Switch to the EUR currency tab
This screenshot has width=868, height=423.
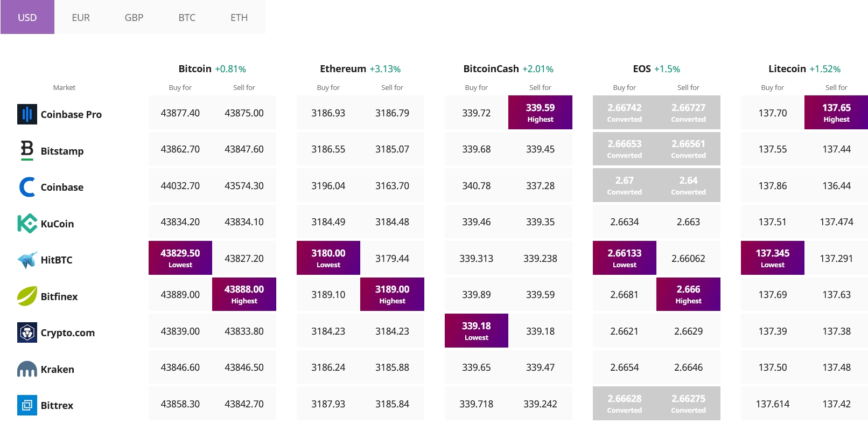click(81, 17)
